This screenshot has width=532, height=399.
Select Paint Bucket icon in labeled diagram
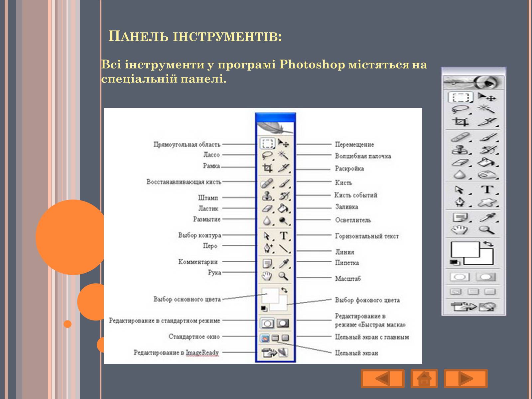click(x=284, y=208)
